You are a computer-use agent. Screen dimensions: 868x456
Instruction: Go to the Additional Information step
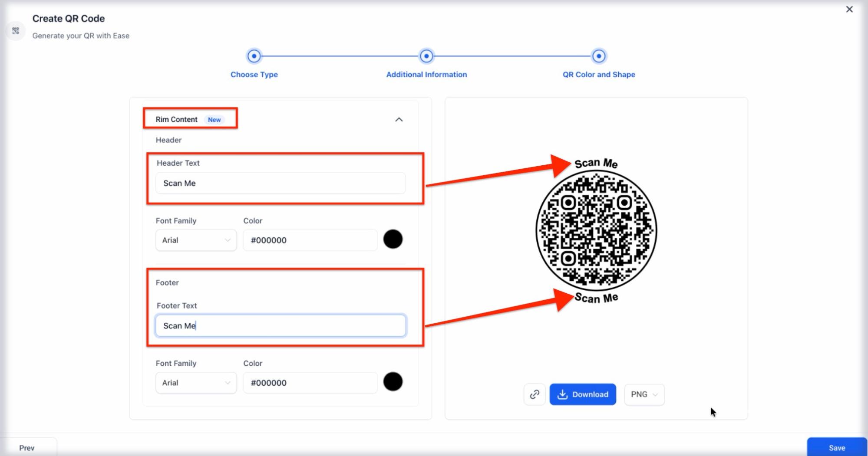(426, 56)
